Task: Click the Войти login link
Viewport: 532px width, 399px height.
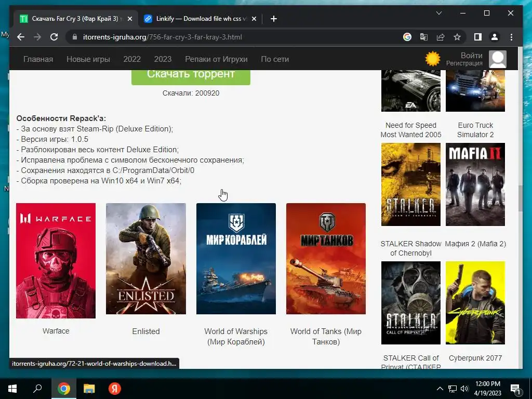Action: pyautogui.click(x=471, y=55)
